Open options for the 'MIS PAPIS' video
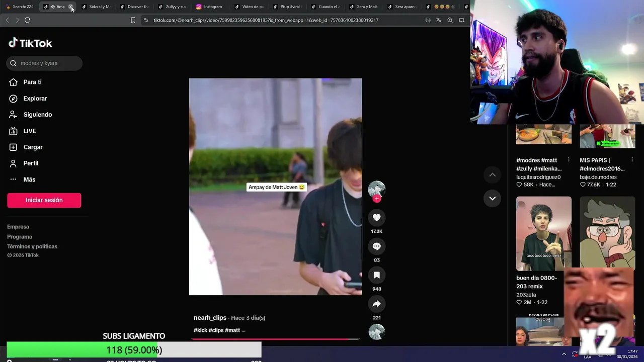This screenshot has width=644, height=362. point(632,159)
